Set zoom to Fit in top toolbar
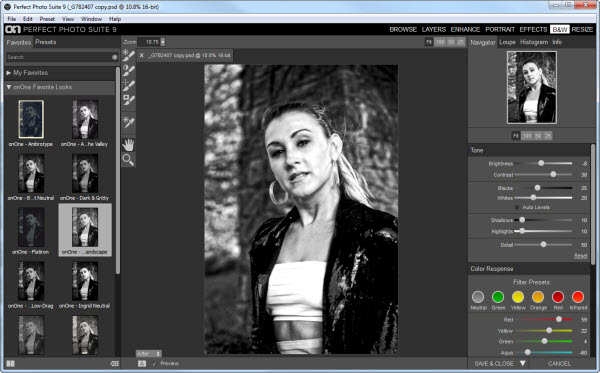This screenshot has height=373, width=600. coord(429,42)
